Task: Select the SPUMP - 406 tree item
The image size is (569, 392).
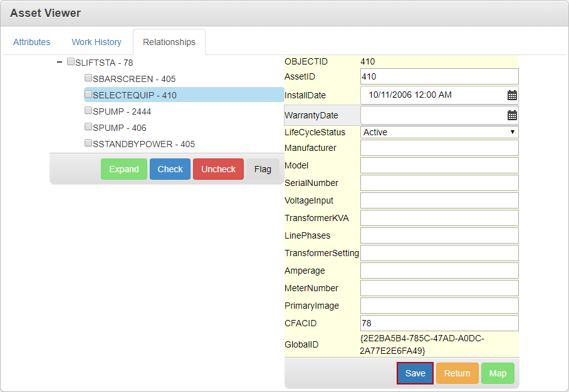Action: (119, 128)
